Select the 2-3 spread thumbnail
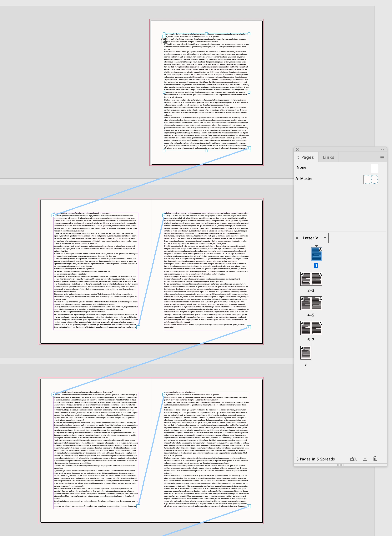The width and height of the screenshot is (392, 536). (311, 279)
